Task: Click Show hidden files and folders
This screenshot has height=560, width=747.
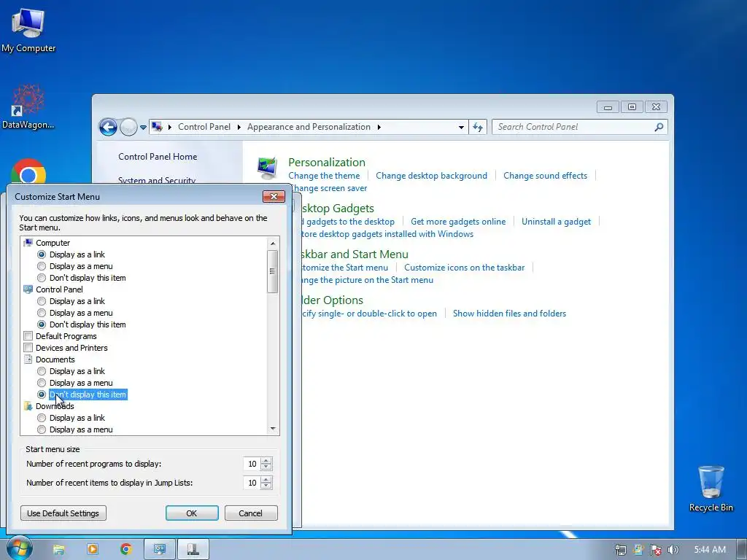Action: [x=510, y=314]
